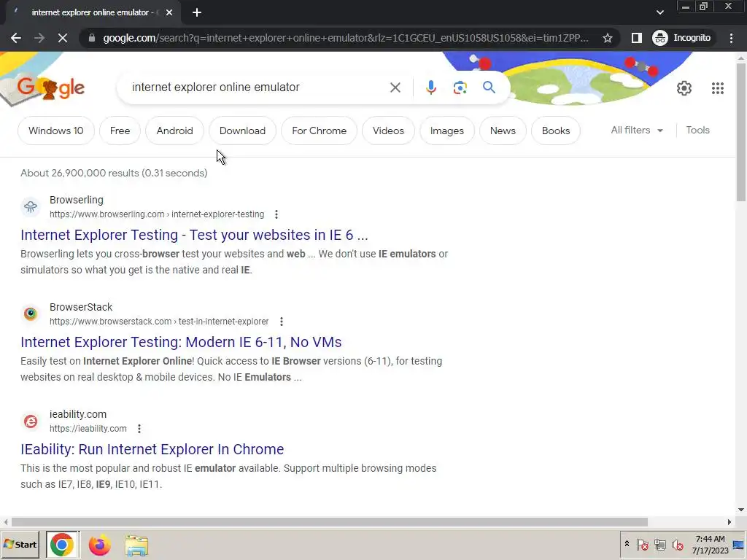This screenshot has height=560, width=747.
Task: Open the Windows Start menu
Action: click(x=20, y=545)
